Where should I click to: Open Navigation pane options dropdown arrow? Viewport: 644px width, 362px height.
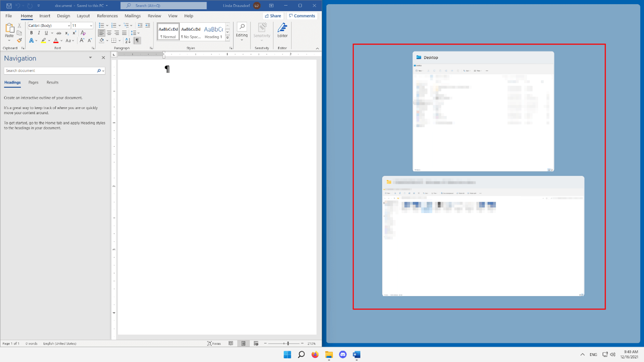pyautogui.click(x=91, y=58)
